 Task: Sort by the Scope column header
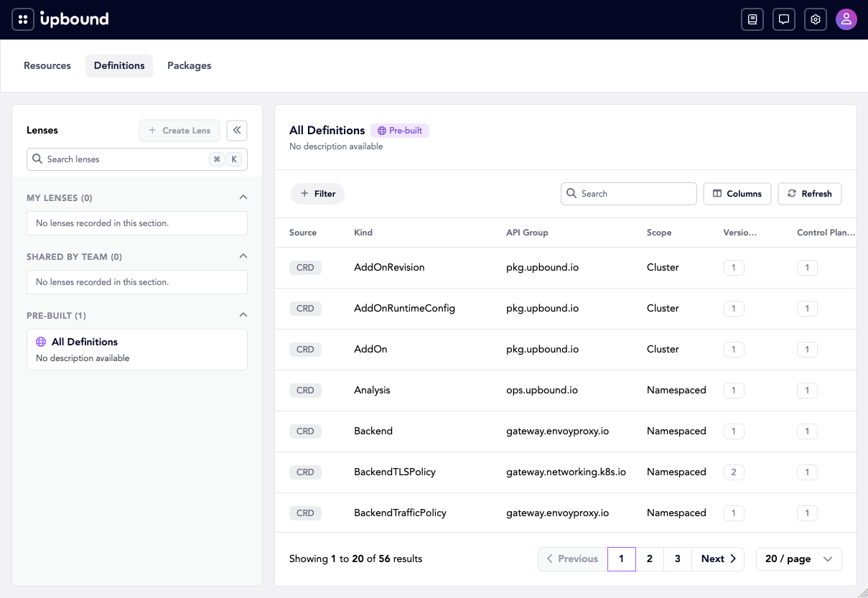pyautogui.click(x=659, y=233)
